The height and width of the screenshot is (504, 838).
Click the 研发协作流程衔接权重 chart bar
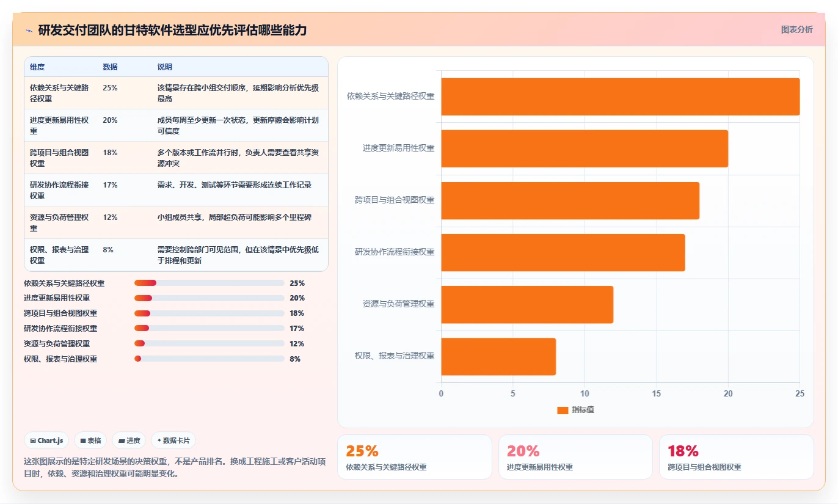pyautogui.click(x=563, y=252)
